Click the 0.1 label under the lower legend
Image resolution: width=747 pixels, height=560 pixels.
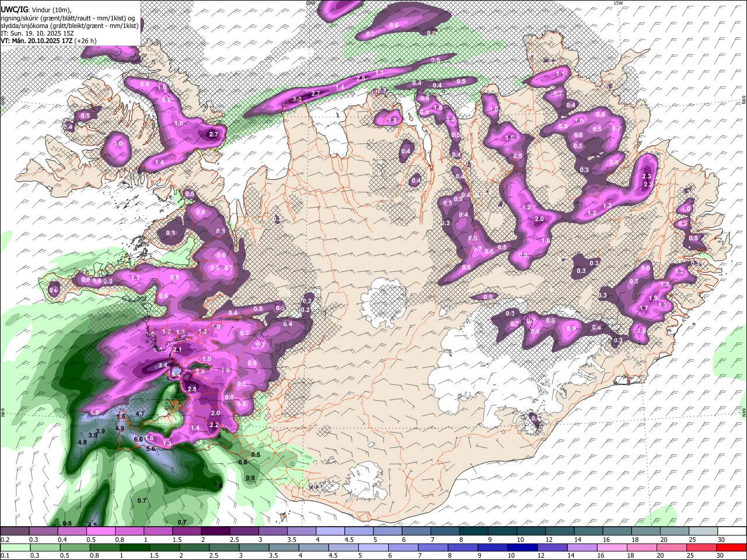pyautogui.click(x=4, y=556)
